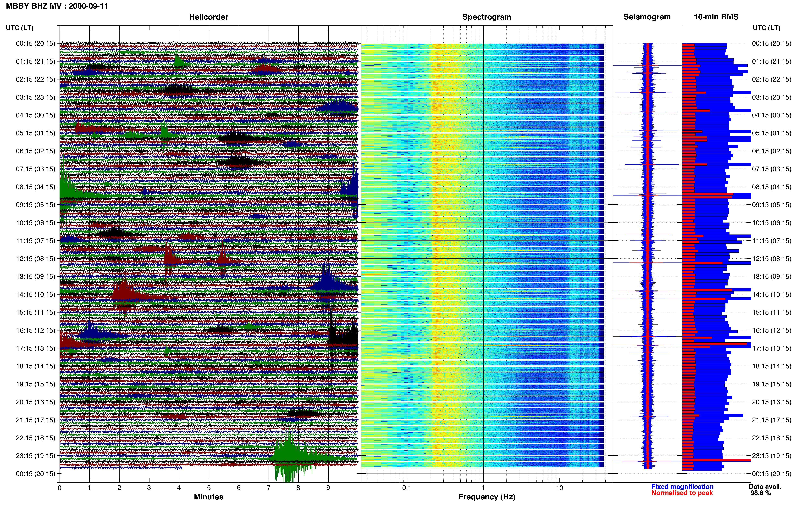Click the 'Data avail.' label
Image resolution: width=812 pixels, height=508 pixels.
(x=765, y=486)
